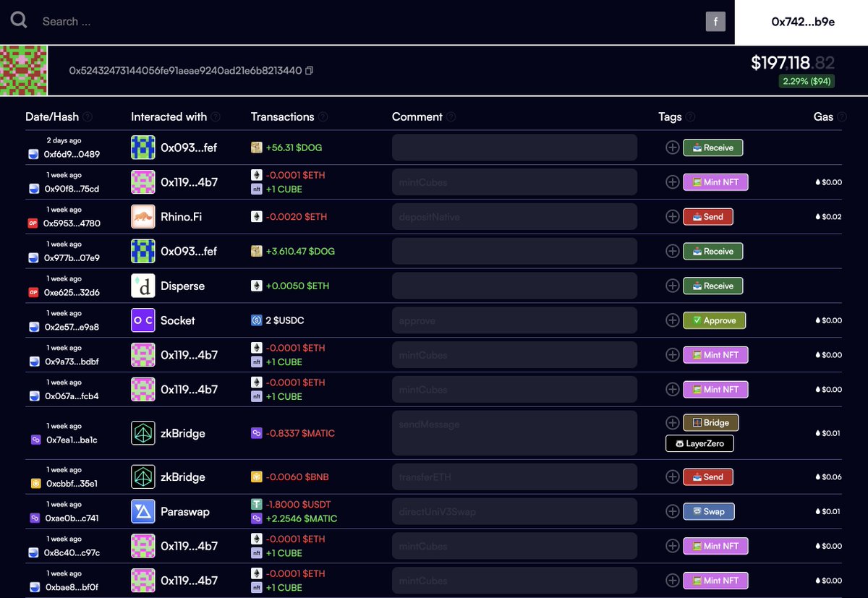Viewport: 868px width, 598px height.
Task: Click the Swap tag in Paraswap row
Action: pos(709,511)
